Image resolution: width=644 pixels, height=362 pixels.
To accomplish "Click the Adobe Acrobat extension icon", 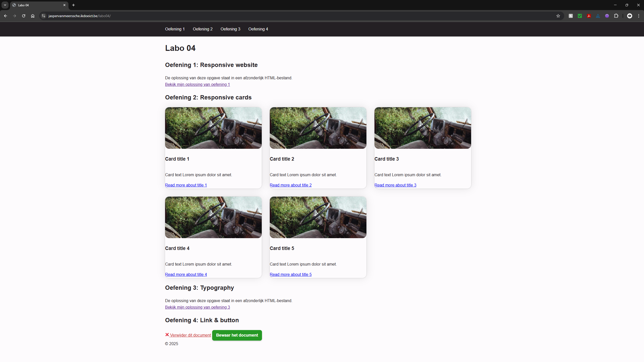I will 589,16.
